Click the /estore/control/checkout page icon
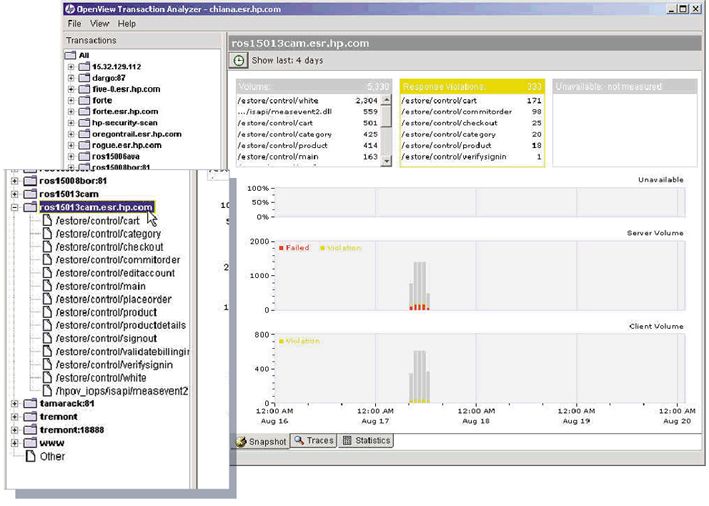The height and width of the screenshot is (506, 709). pos(47,246)
